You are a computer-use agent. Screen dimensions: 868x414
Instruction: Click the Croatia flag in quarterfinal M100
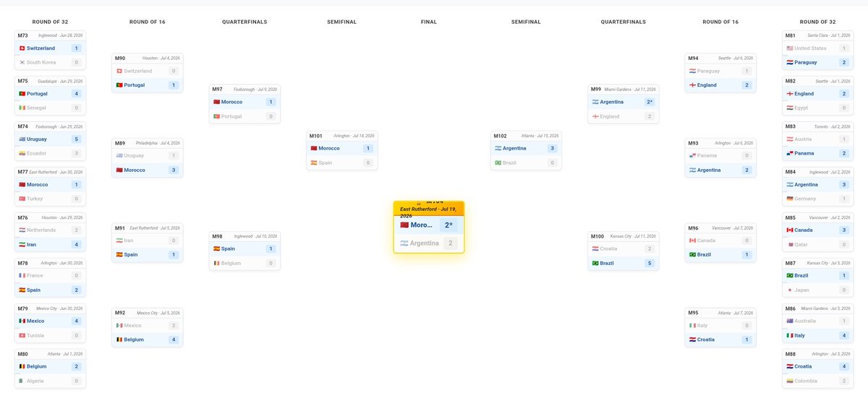595,249
